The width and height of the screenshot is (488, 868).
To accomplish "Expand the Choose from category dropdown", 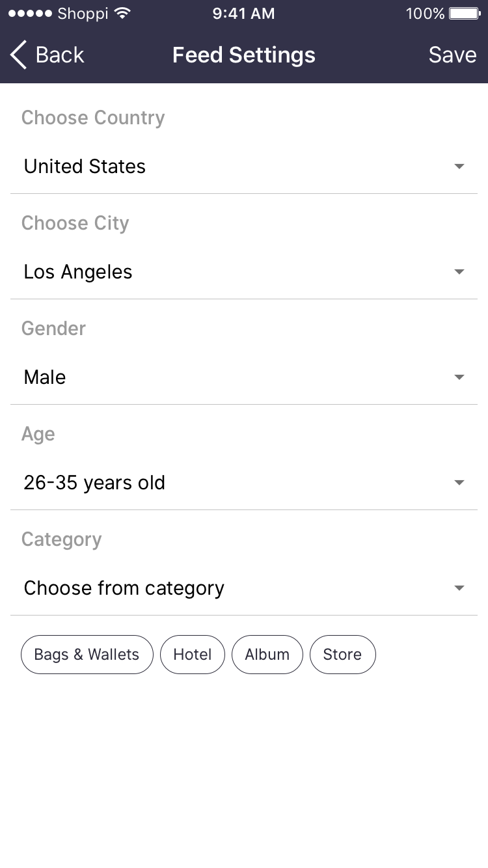I will (x=124, y=588).
